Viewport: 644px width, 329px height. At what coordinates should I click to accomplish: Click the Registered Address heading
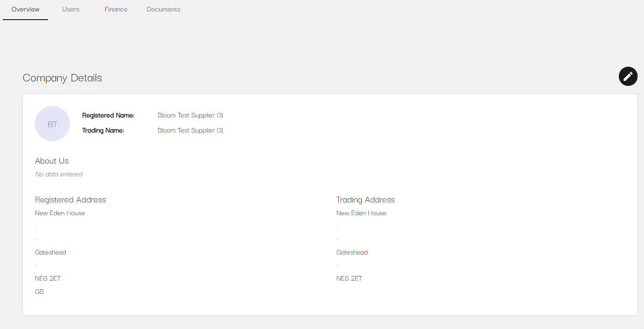70,200
